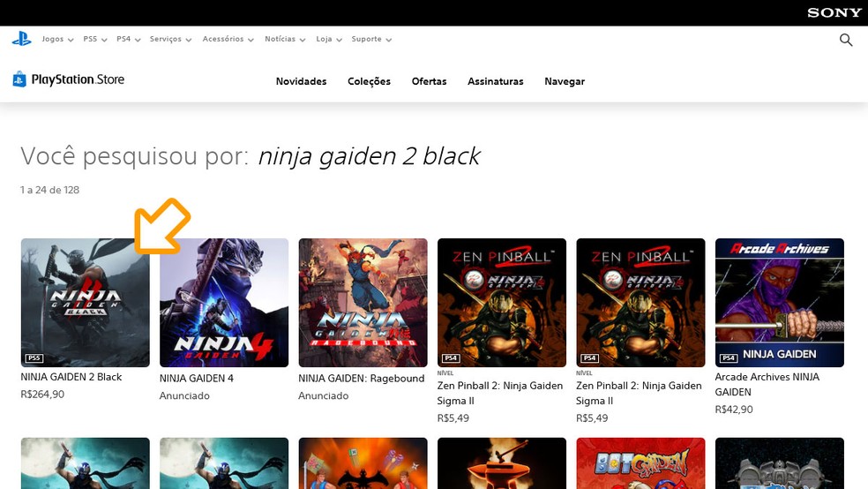Open NINJA GAIDEN: Ragebound cover art
Viewport: 868px width, 489px height.
pyautogui.click(x=363, y=303)
